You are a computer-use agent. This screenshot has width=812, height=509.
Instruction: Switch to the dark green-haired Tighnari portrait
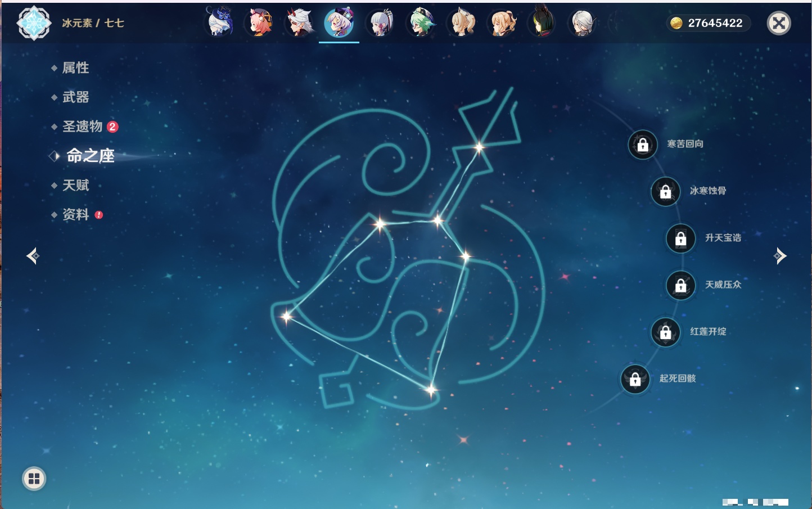pos(542,22)
